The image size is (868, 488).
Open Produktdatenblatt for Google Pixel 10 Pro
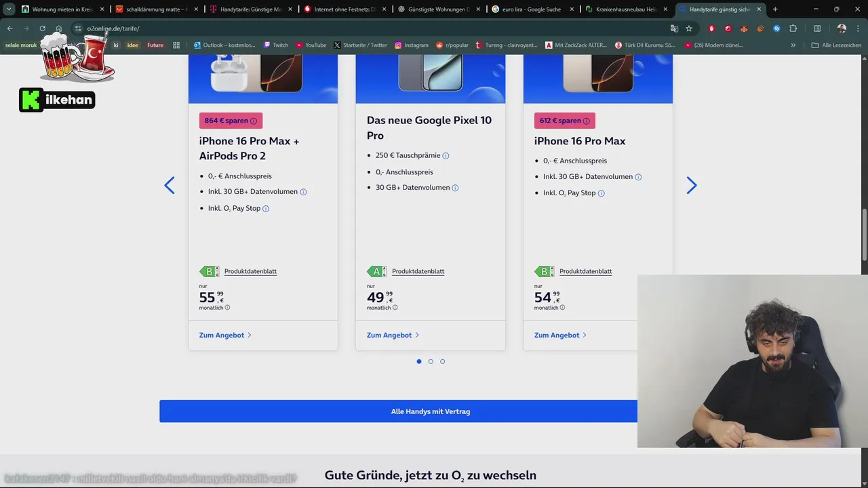[x=418, y=271]
